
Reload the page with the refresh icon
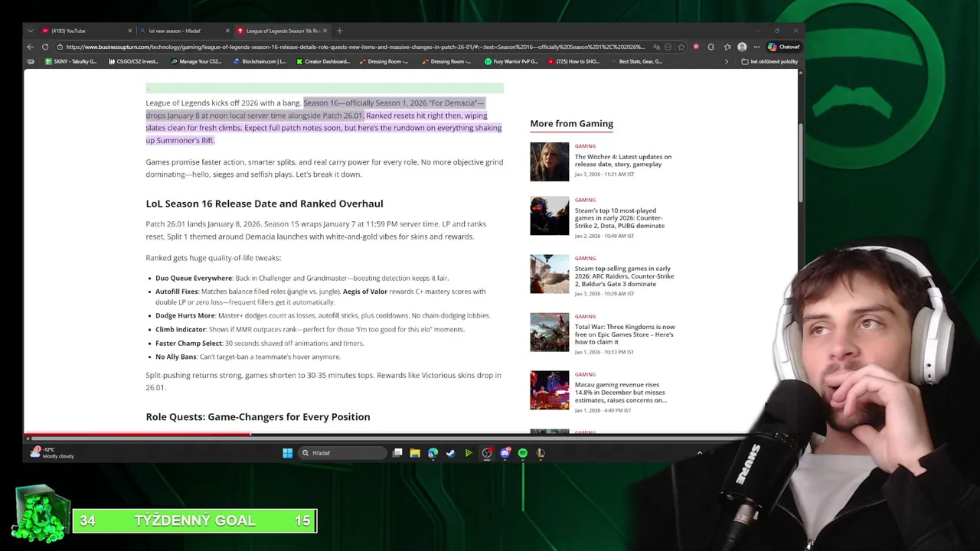tap(45, 47)
